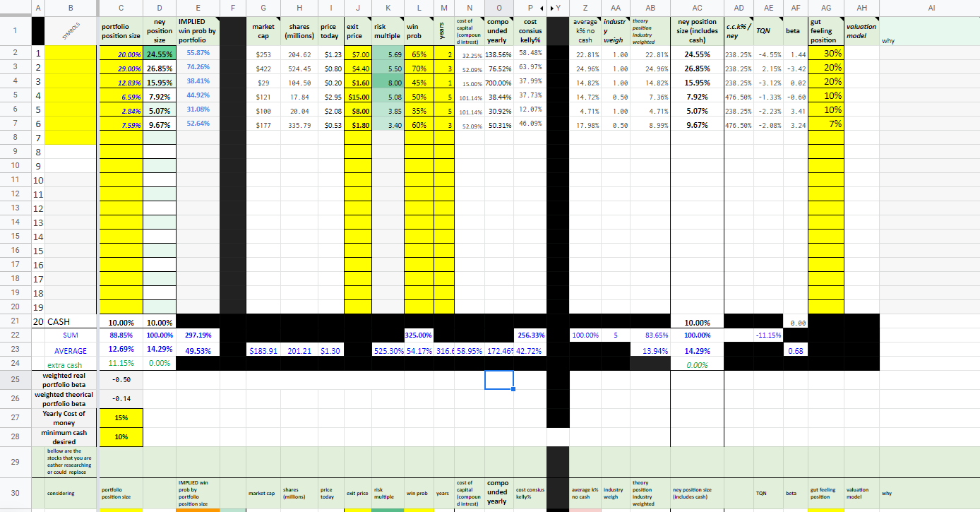Click the win prob cell 70%
The image size is (980, 512).
[419, 68]
